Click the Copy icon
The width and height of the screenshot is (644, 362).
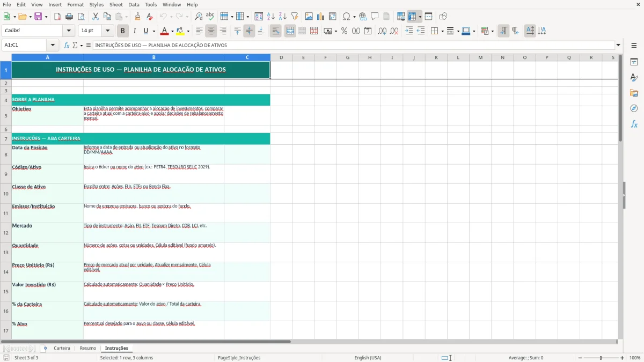[107, 17]
